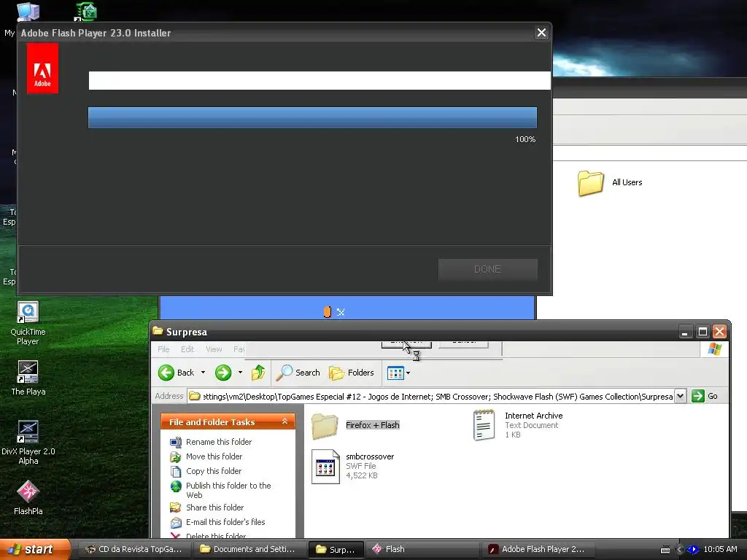Click the Copy this folder icon
This screenshot has width=747, height=560.
click(x=176, y=472)
